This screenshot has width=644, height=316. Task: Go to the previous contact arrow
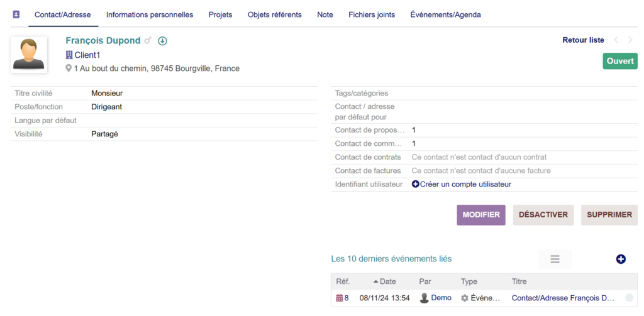tap(616, 40)
